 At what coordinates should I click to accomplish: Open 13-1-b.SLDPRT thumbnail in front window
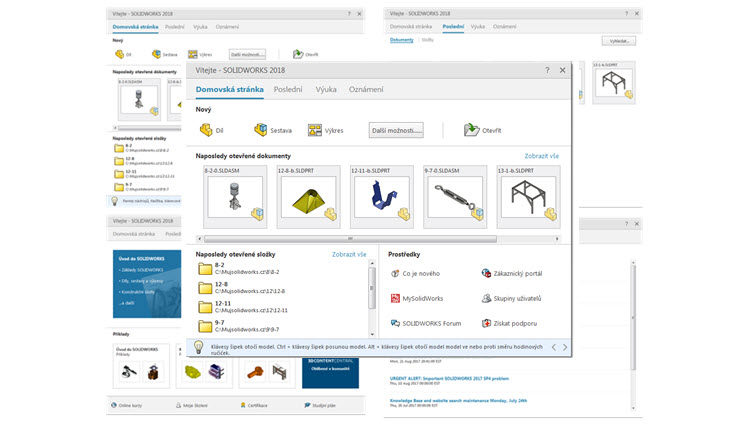529,197
